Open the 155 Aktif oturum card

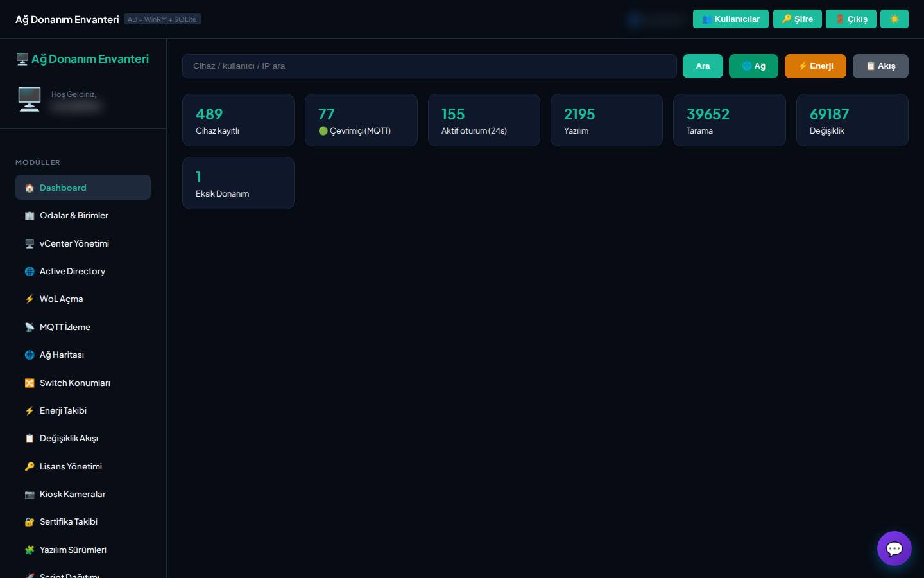(484, 120)
